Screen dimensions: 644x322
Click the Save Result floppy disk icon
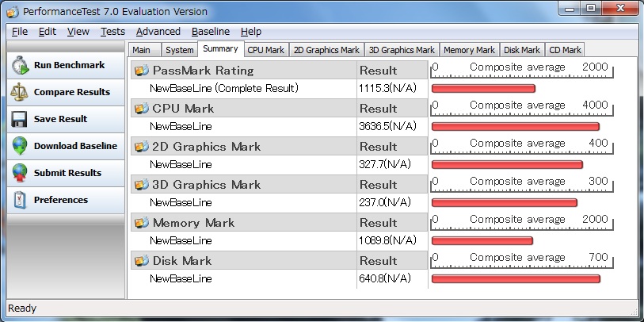19,119
